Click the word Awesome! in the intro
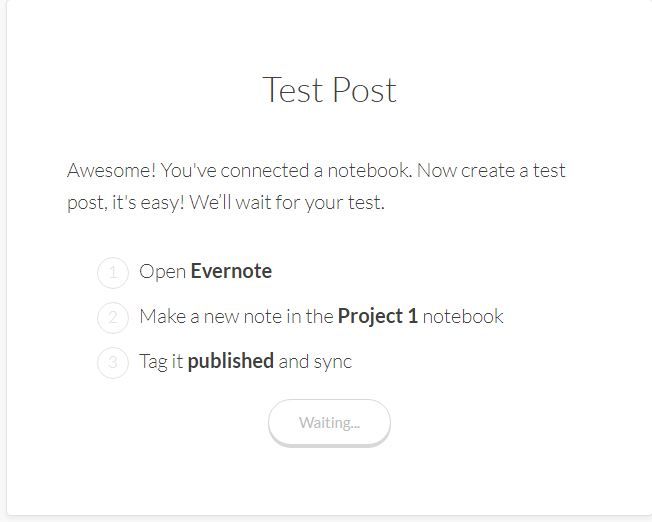 (x=111, y=170)
